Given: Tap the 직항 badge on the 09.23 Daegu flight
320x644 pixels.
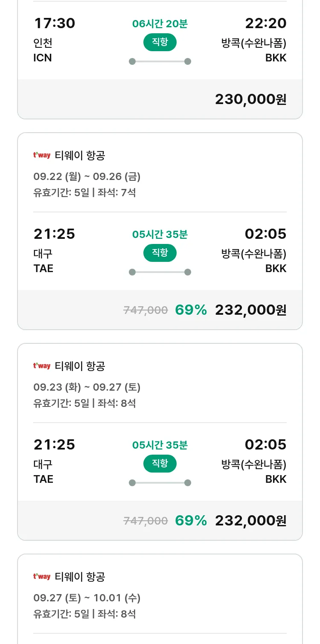Looking at the screenshot, I should coord(160,464).
